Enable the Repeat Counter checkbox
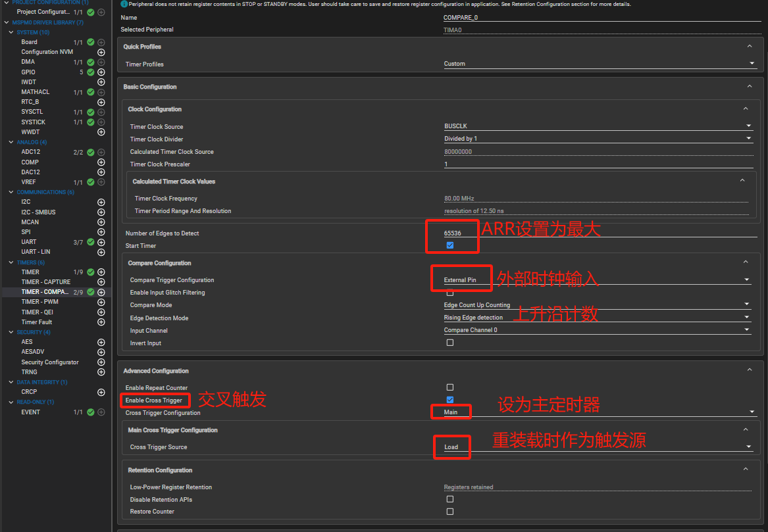Screen dimensions: 768x532 450,387
